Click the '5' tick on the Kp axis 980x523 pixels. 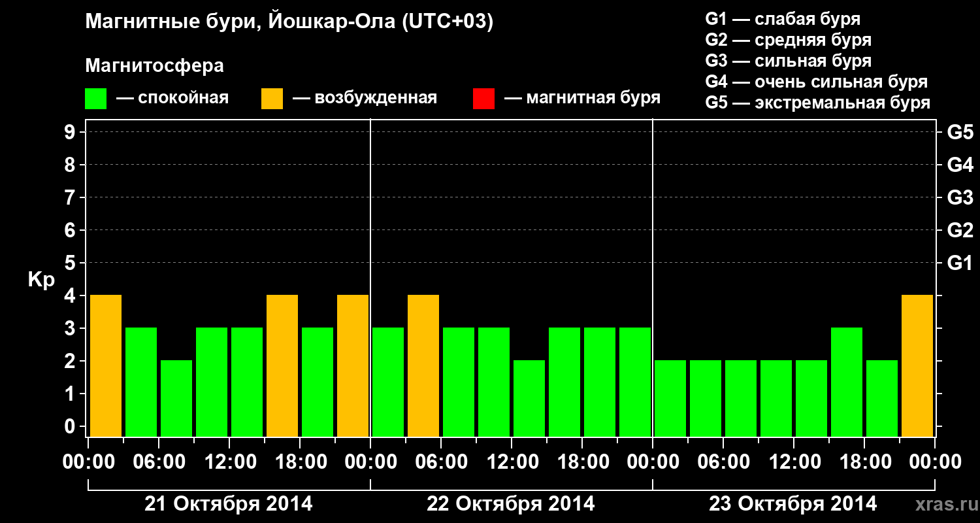(71, 263)
